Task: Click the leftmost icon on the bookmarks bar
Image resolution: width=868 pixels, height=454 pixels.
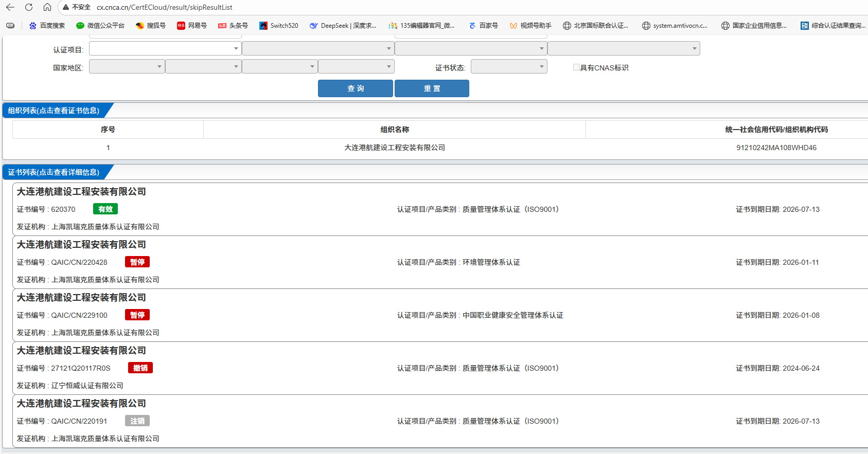Action: pos(10,26)
